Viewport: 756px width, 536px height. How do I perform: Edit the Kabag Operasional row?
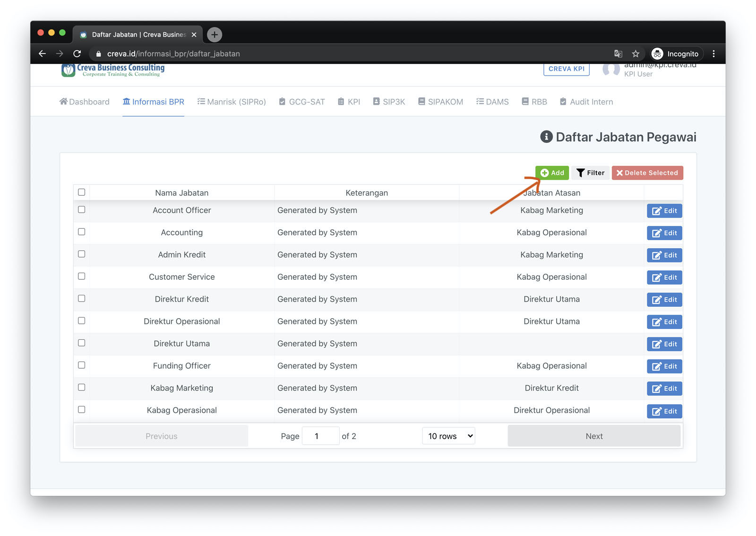(x=664, y=411)
